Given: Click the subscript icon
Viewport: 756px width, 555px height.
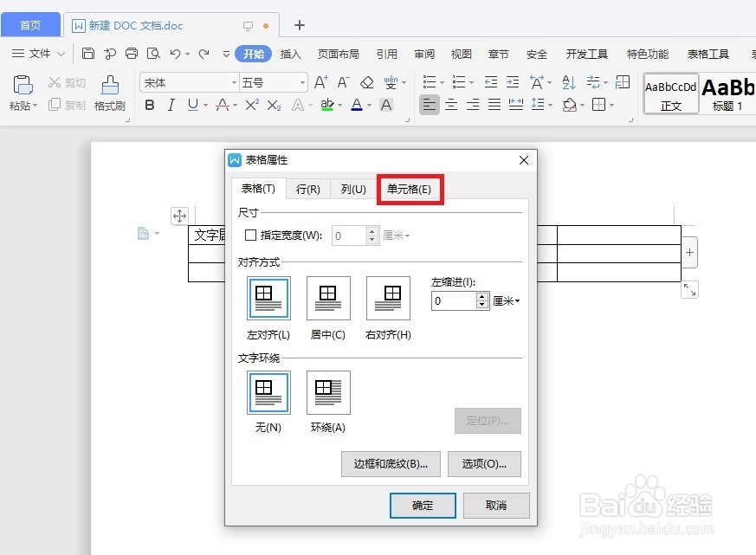Looking at the screenshot, I should pyautogui.click(x=274, y=103).
